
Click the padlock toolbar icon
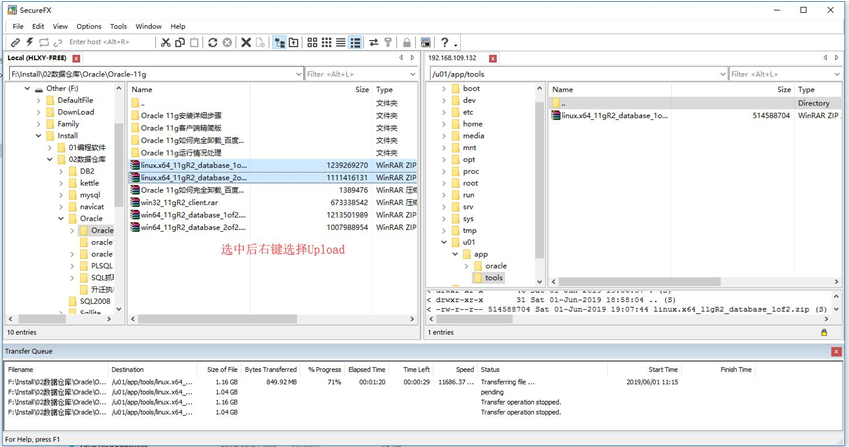click(407, 42)
